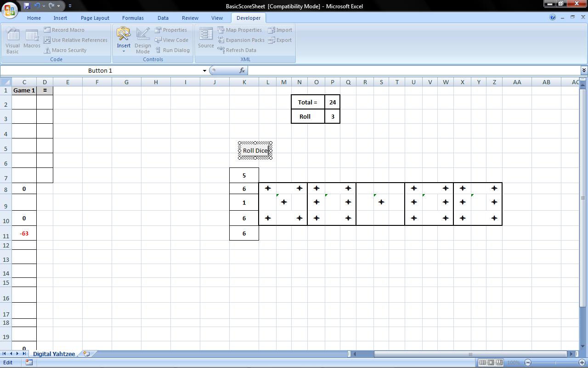Click zoom in plus button

coord(583,362)
